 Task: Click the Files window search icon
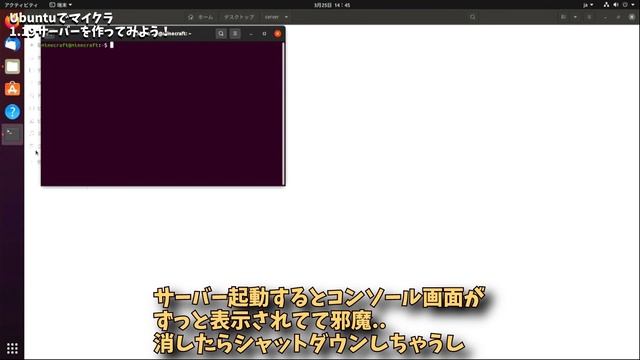(x=473, y=17)
